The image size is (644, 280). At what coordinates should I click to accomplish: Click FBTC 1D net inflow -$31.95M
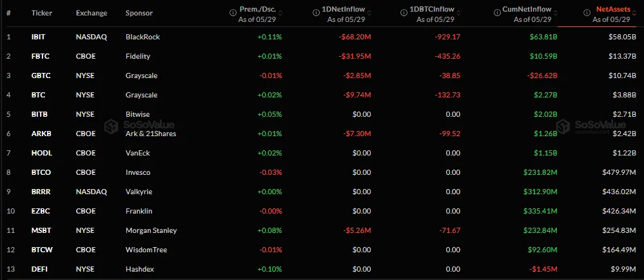[355, 56]
